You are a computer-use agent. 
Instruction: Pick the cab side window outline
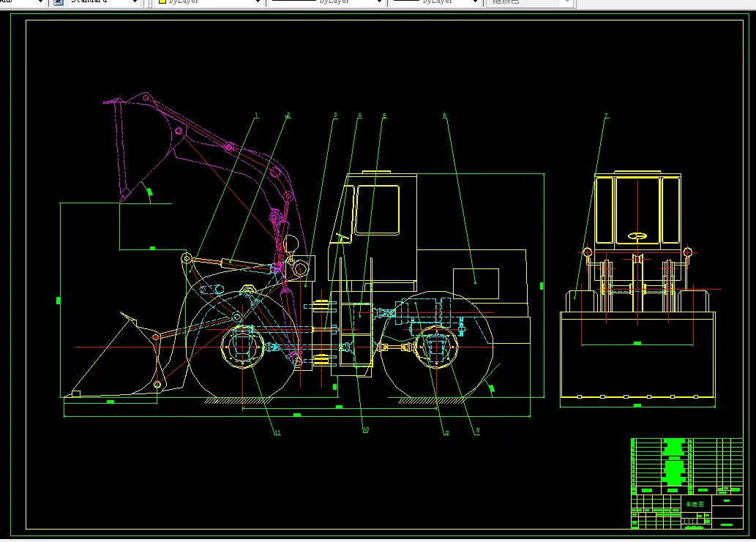click(x=377, y=210)
